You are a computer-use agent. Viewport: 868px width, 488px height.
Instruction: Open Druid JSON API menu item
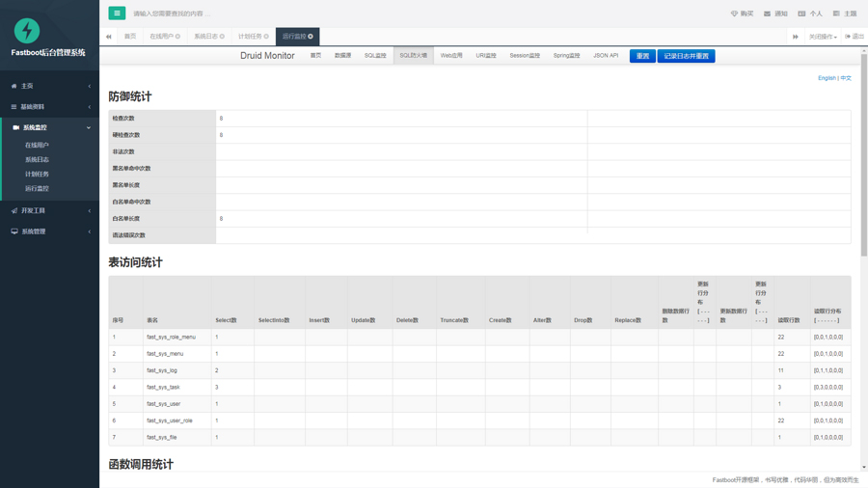click(606, 55)
